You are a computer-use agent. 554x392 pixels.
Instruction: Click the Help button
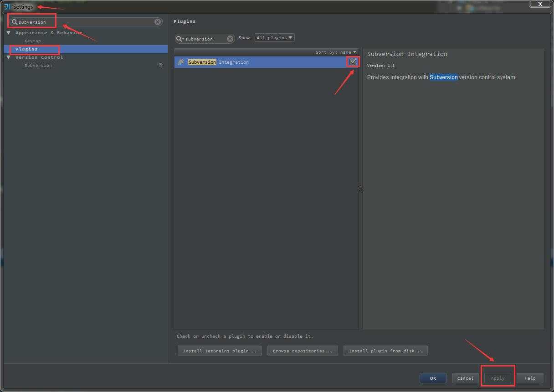[530, 378]
